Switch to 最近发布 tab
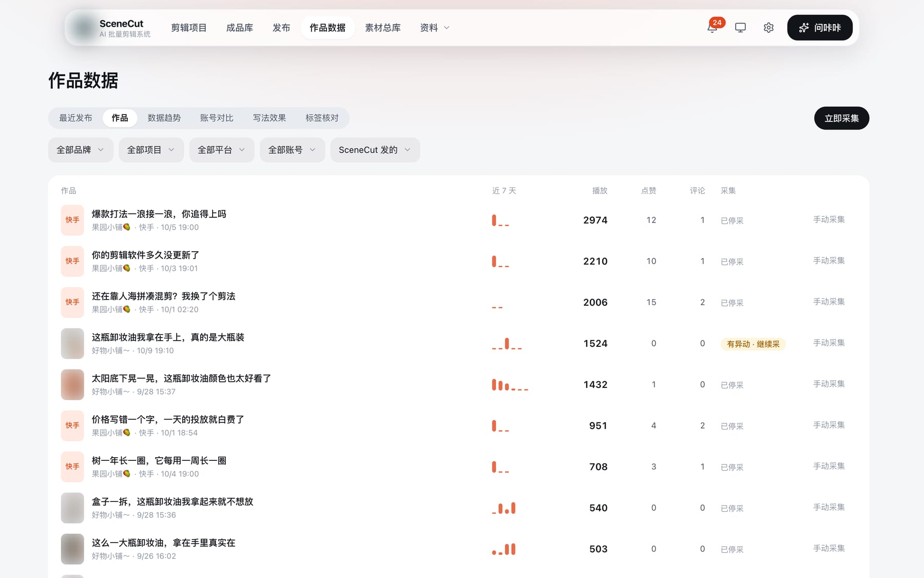The height and width of the screenshot is (578, 924). point(75,118)
